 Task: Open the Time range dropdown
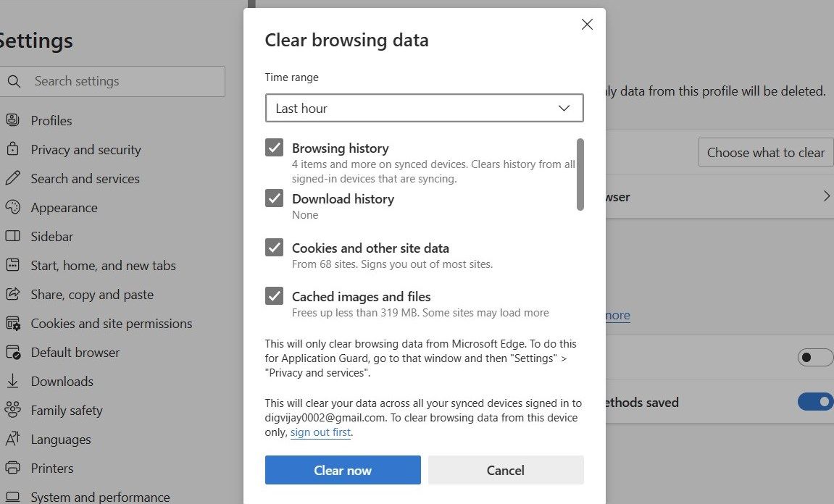(425, 107)
